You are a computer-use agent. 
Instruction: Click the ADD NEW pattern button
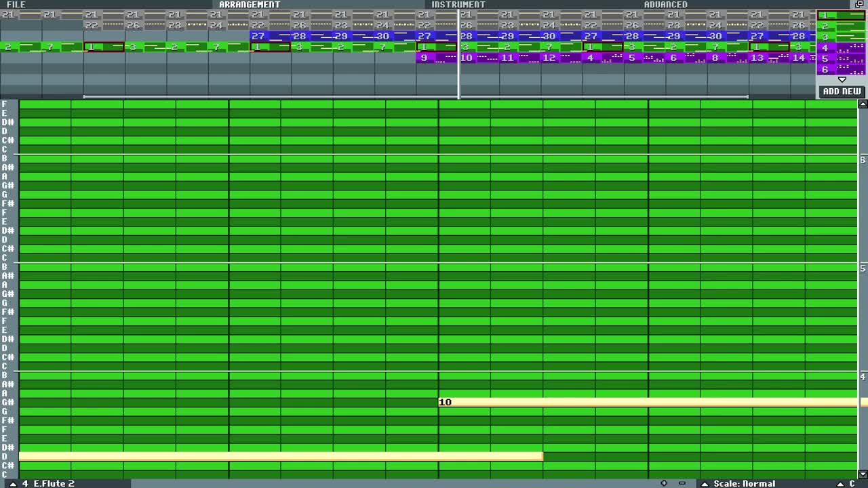pos(842,91)
